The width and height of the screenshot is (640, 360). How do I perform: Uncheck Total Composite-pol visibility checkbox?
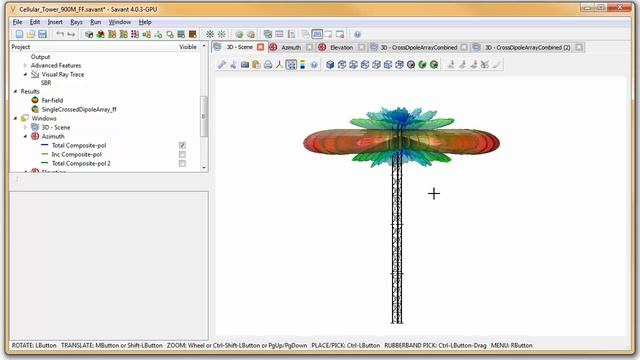tap(182, 145)
